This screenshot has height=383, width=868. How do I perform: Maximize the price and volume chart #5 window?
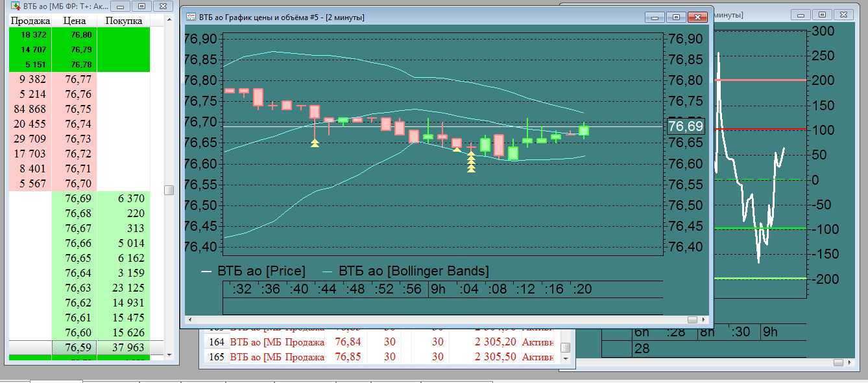[x=676, y=17]
